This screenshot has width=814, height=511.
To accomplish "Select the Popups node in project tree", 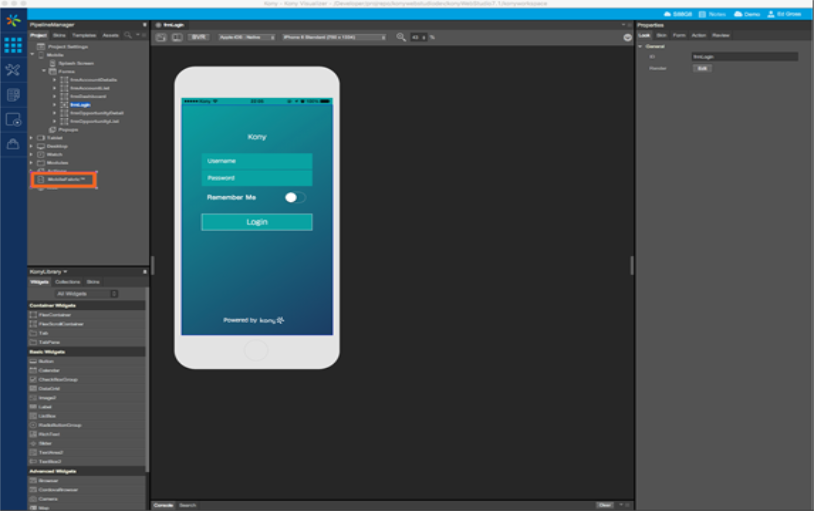I will 63,129.
